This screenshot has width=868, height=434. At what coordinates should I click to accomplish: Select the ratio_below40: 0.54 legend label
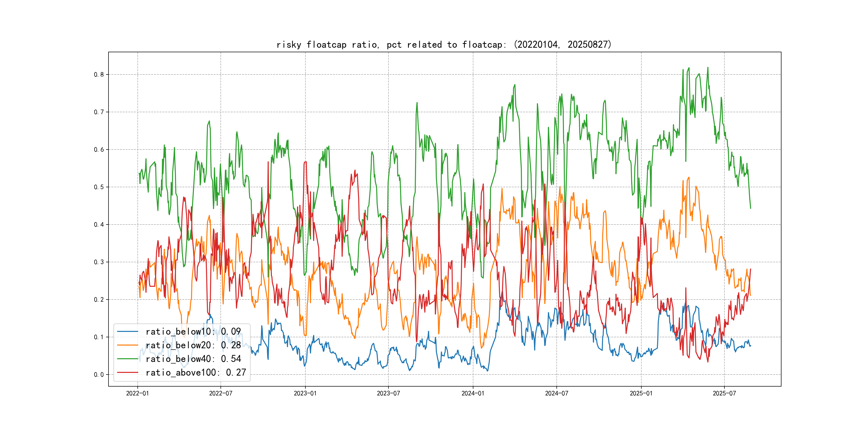coord(193,359)
